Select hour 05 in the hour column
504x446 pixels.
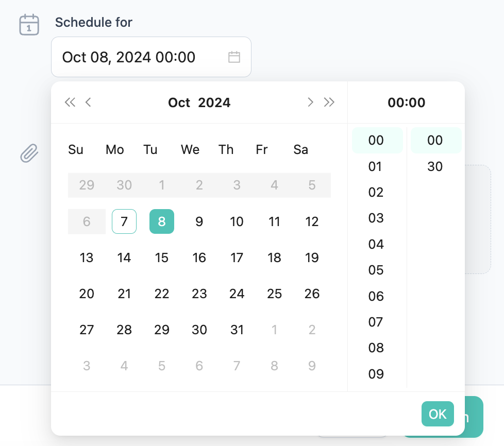coord(376,270)
